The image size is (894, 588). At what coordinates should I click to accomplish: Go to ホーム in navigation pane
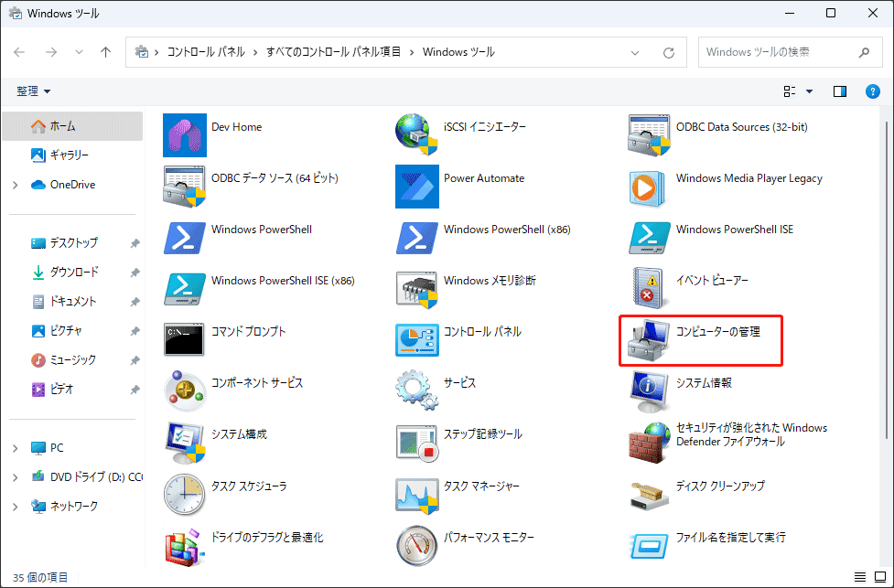click(x=72, y=126)
